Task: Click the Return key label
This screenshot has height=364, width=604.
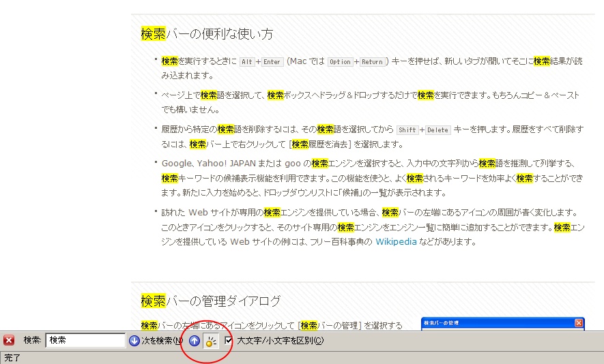Action: pos(372,61)
